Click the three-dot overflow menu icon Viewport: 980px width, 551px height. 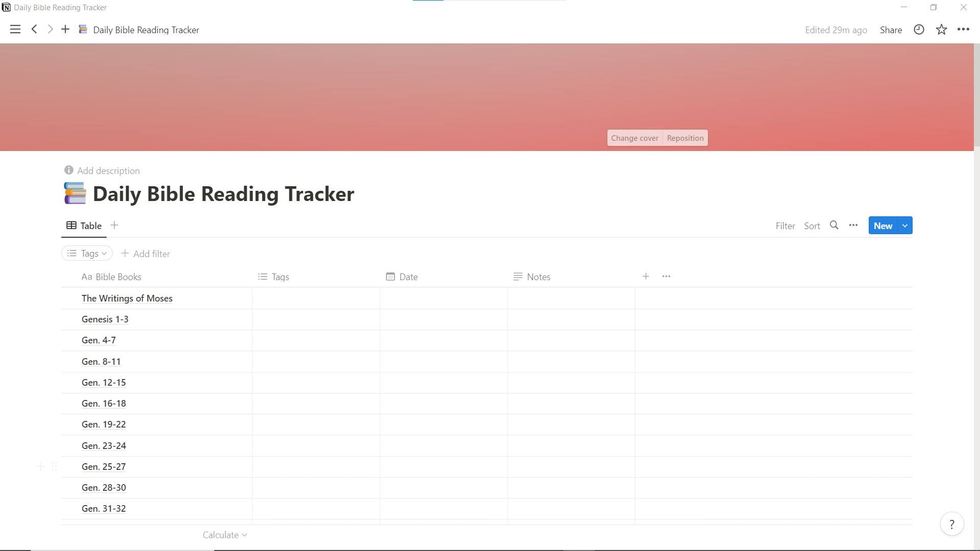(853, 224)
